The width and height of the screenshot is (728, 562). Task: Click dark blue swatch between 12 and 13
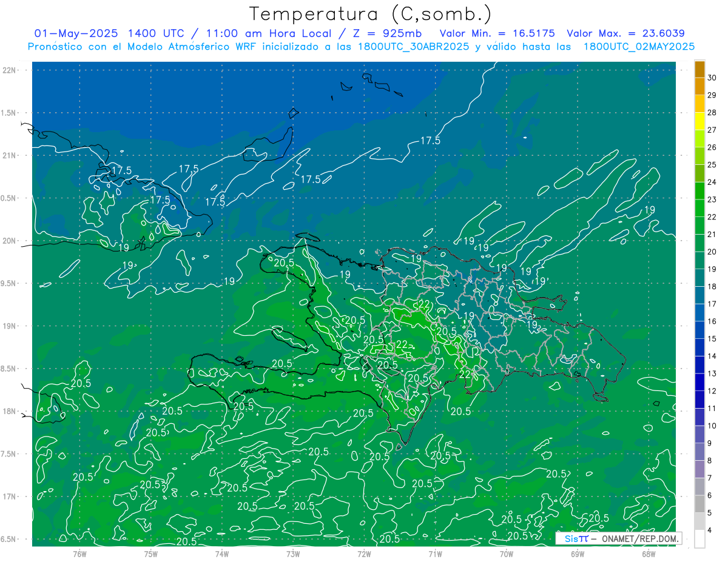coord(699,382)
